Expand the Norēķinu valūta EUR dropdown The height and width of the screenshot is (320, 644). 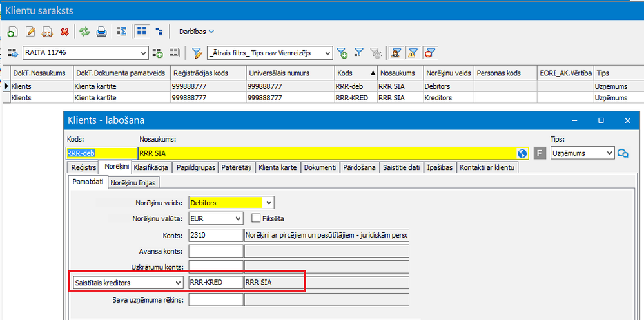coord(238,218)
